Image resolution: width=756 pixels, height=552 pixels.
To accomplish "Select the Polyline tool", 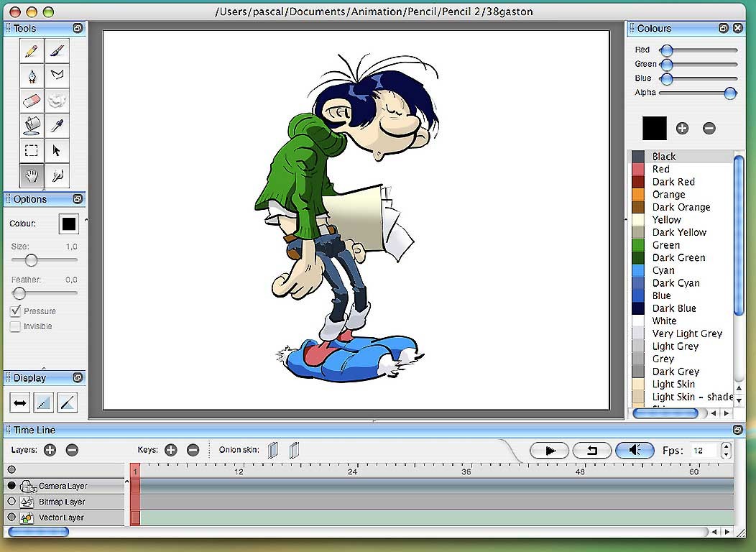I will tap(57, 75).
